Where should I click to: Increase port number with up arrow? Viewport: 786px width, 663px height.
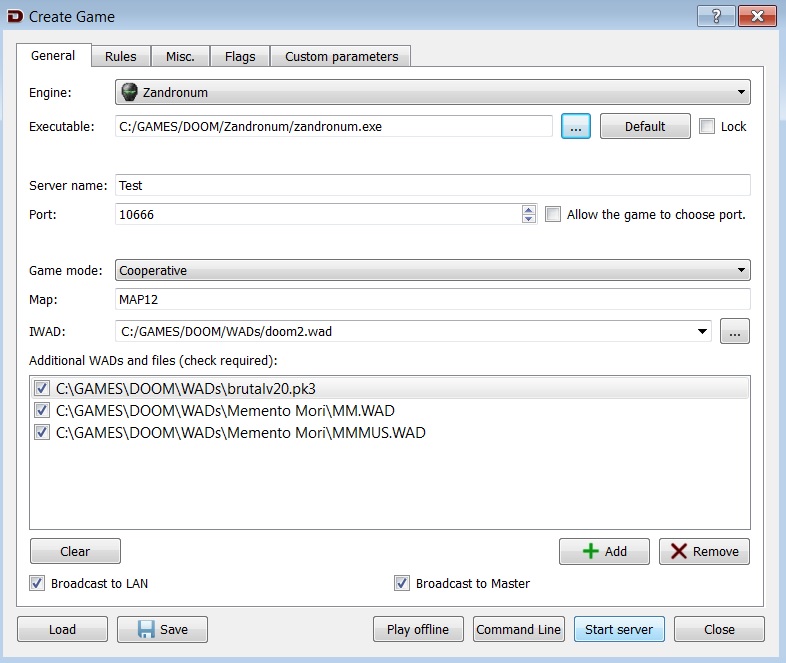pyautogui.click(x=529, y=209)
